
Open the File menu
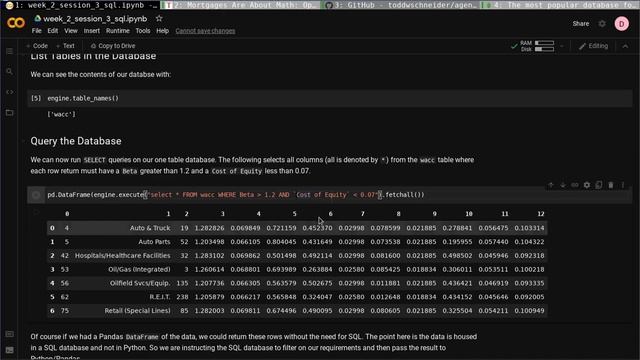pyautogui.click(x=37, y=31)
